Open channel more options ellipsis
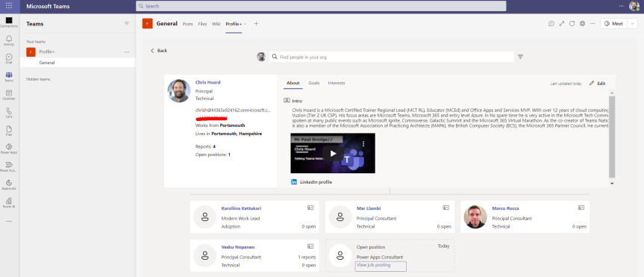644x277 pixels. tap(593, 24)
